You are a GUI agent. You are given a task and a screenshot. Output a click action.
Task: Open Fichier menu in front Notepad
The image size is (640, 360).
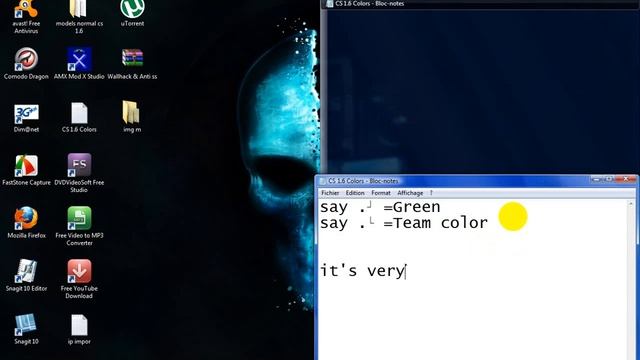tap(330, 193)
